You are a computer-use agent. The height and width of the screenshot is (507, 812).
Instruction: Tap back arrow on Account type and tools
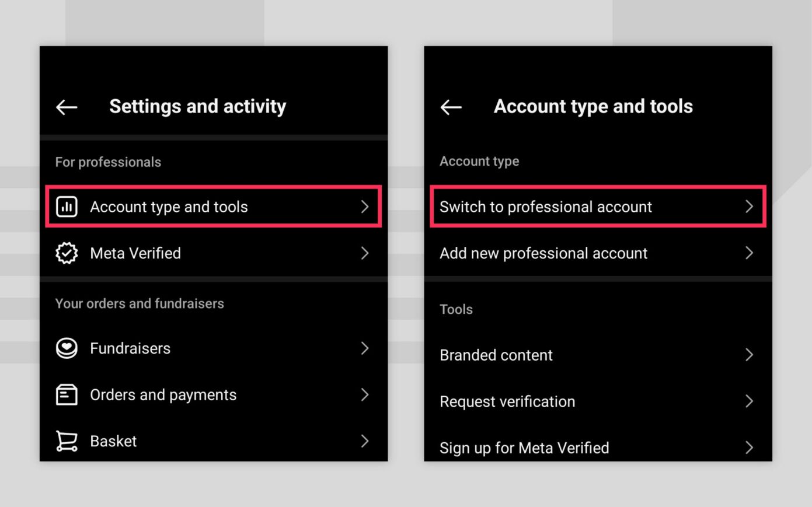451,107
